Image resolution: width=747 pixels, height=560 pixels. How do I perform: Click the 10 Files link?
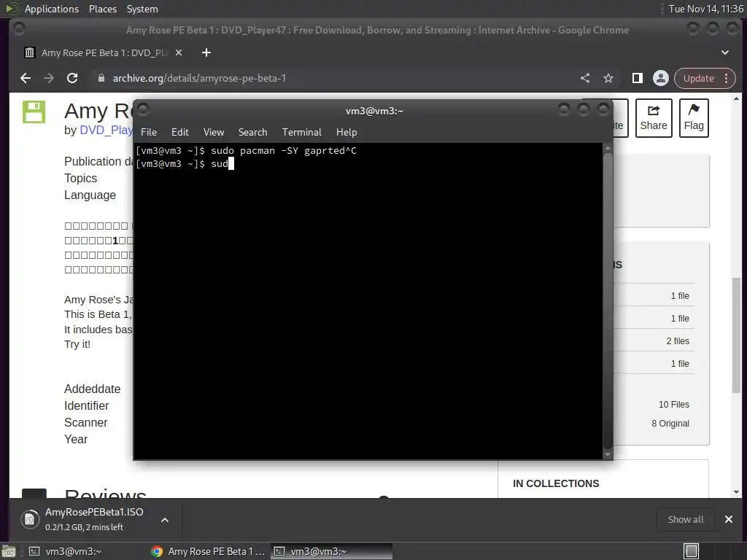[673, 404]
